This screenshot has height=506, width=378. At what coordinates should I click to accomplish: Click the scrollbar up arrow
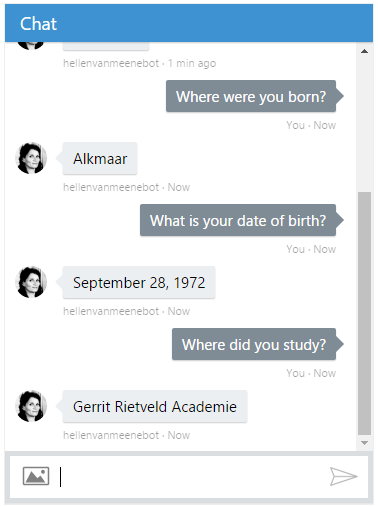pyautogui.click(x=364, y=51)
